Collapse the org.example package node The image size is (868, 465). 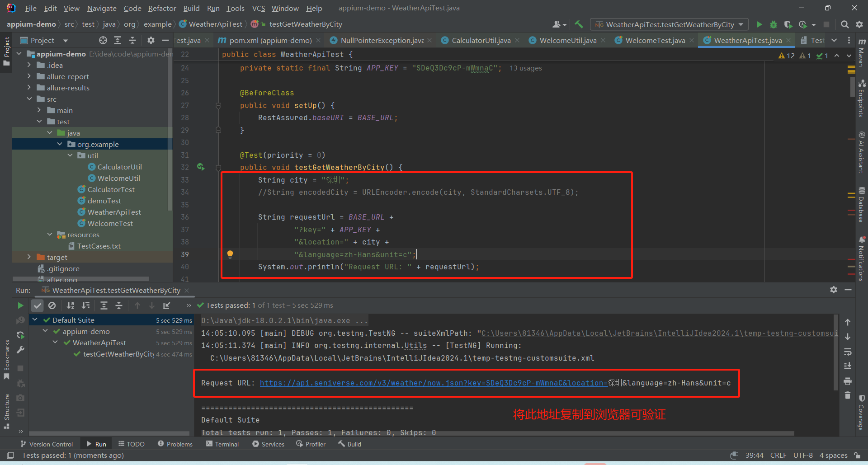(60, 144)
